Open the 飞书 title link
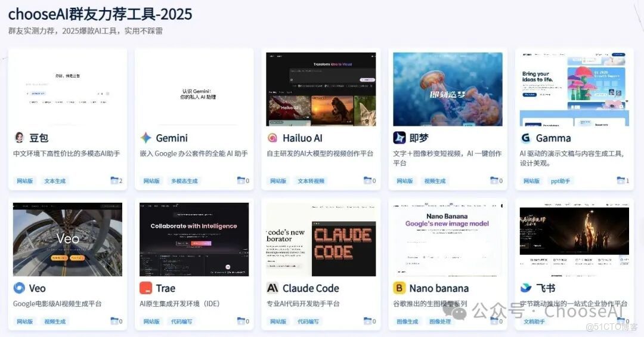The height and width of the screenshot is (337, 644). click(x=546, y=289)
